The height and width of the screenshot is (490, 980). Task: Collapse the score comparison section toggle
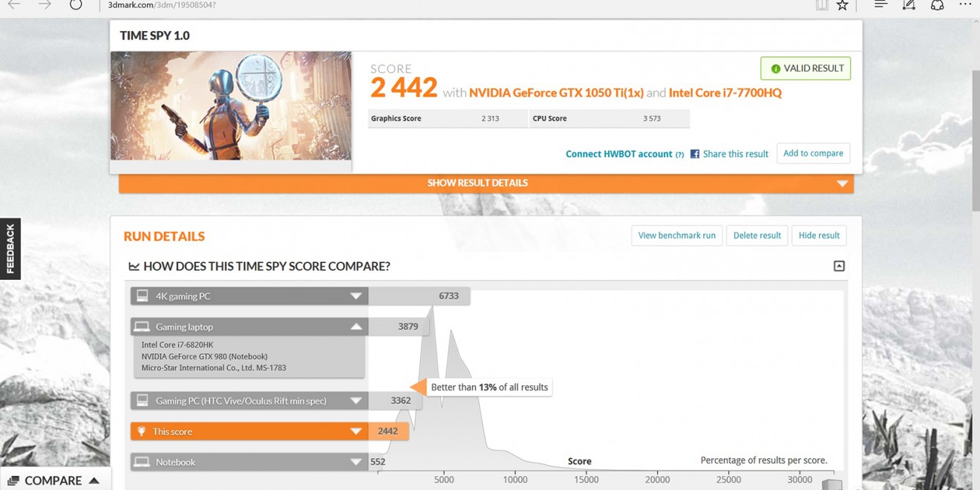click(839, 266)
